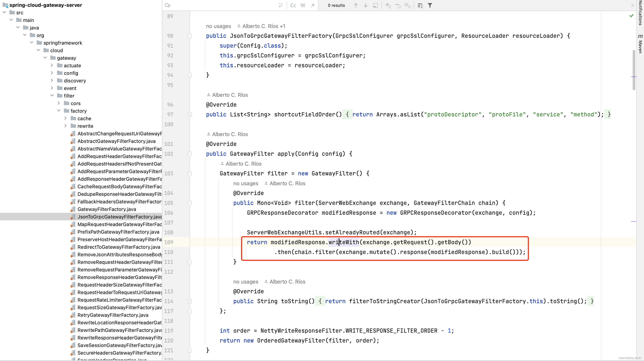Image resolution: width=644 pixels, height=361 pixels.
Task: Click the Add Selection icon in find bar
Action: [x=388, y=5]
